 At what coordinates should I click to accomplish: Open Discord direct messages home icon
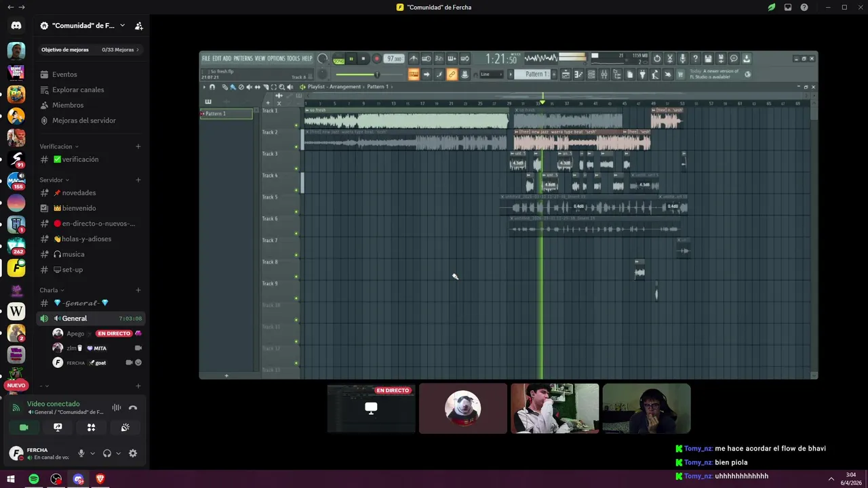(16, 25)
